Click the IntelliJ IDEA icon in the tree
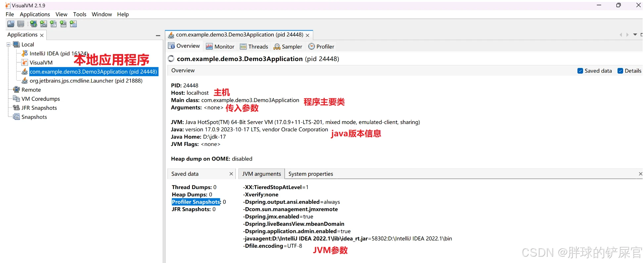 [x=25, y=53]
